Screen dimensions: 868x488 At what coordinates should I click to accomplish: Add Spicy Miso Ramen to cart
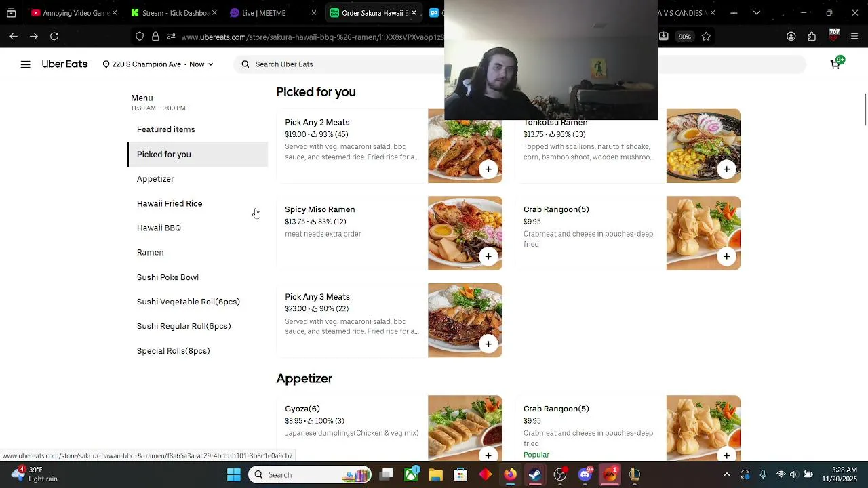pos(488,256)
